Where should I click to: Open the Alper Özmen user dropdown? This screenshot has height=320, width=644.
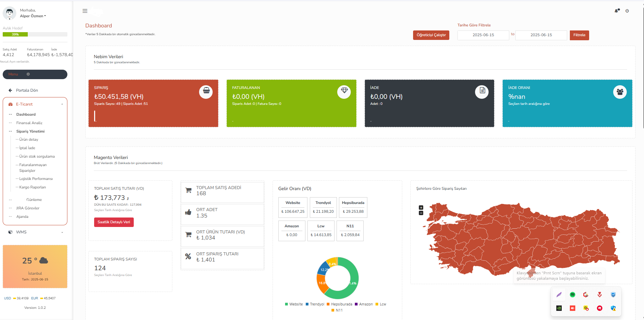(x=33, y=16)
